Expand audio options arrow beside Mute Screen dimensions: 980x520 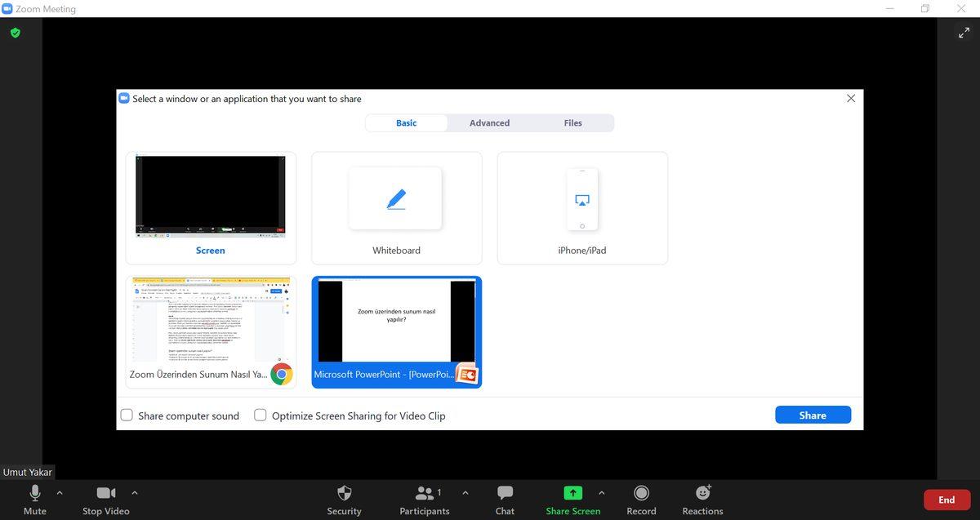tap(60, 492)
